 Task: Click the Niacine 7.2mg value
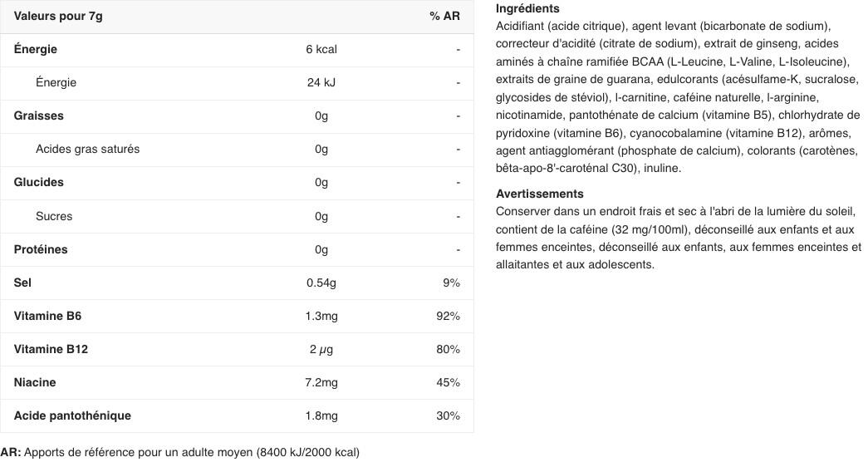321,382
